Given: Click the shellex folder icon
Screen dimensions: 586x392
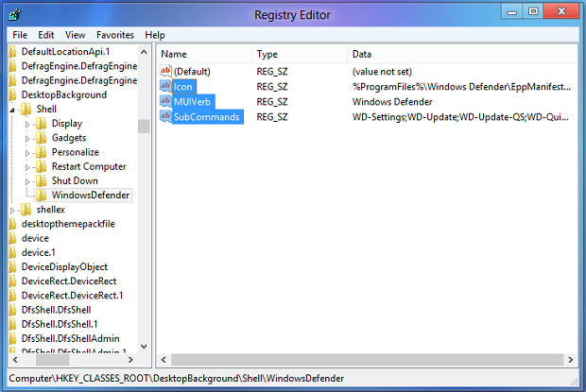Looking at the screenshot, I should [x=26, y=210].
